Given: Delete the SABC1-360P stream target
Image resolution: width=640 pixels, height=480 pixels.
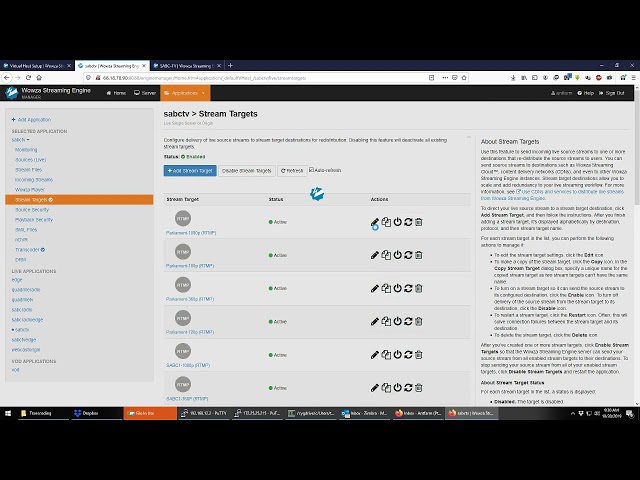Looking at the screenshot, I should [x=418, y=388].
